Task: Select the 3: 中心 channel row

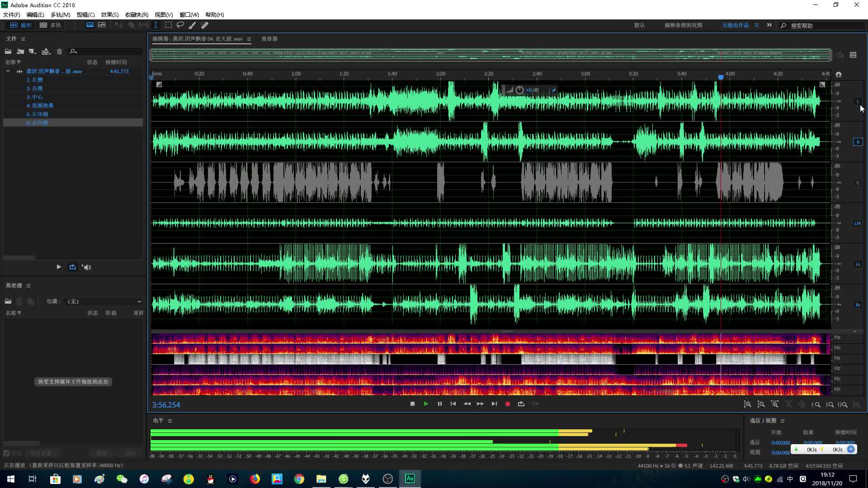Action: tap(72, 97)
